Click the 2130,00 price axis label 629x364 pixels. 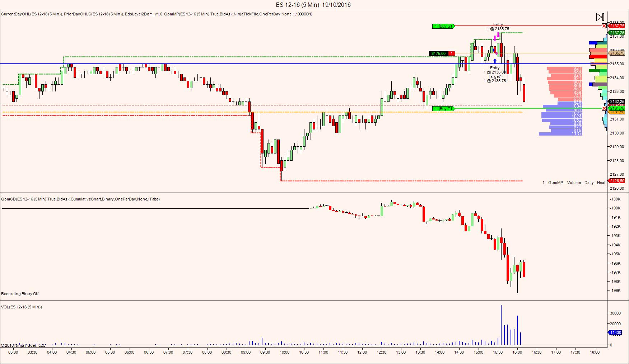tap(617, 133)
